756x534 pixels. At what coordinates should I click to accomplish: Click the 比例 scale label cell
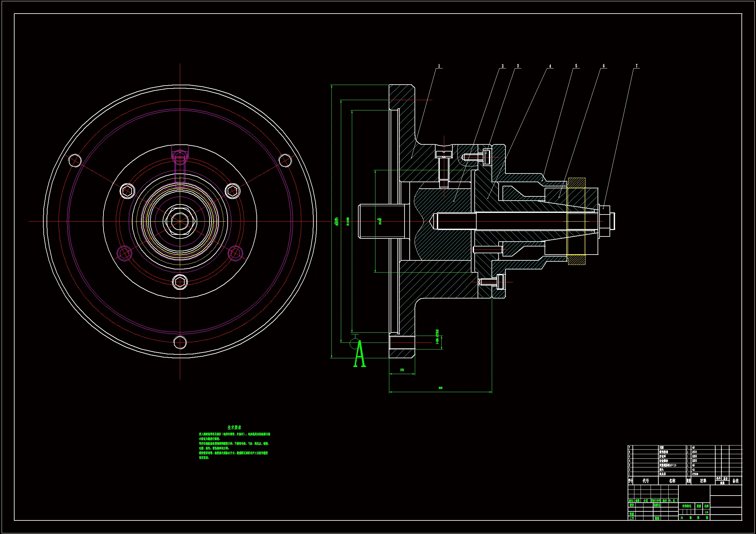coord(706,506)
